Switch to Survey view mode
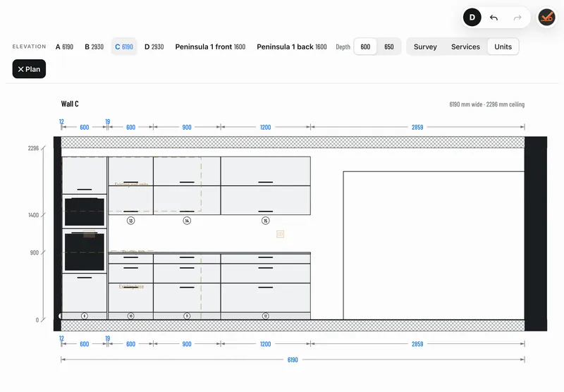This screenshot has height=392, width=564. tap(425, 47)
